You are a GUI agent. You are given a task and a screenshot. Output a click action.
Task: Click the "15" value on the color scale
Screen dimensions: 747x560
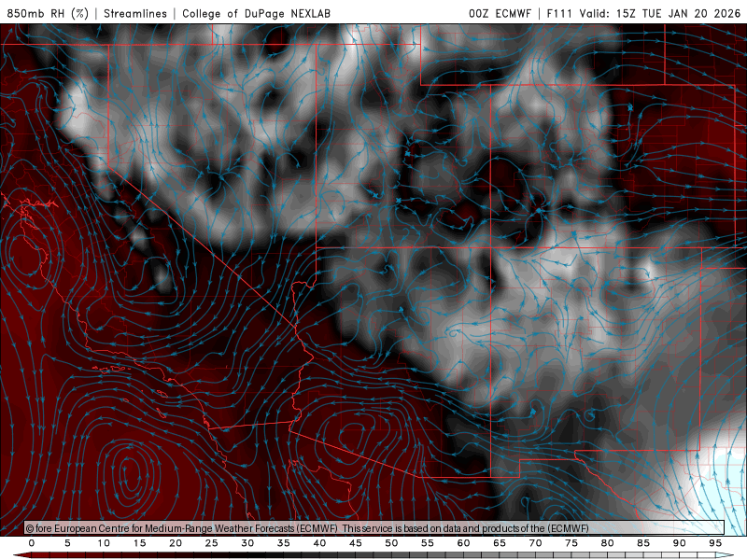pyautogui.click(x=139, y=543)
